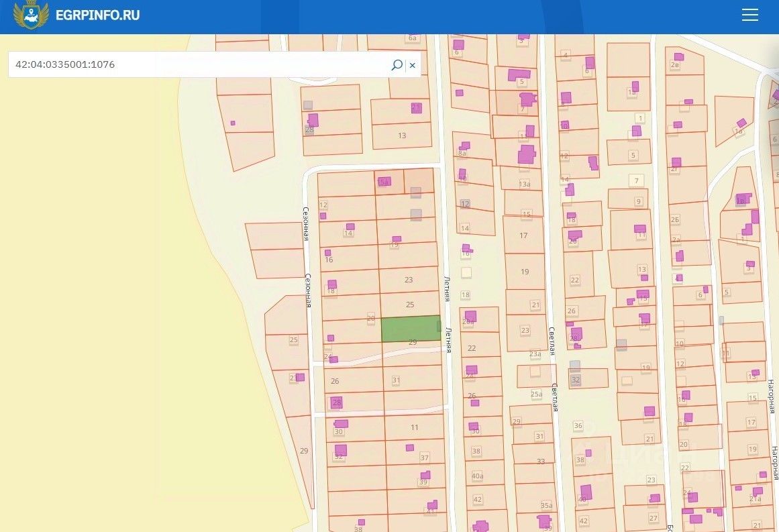
Task: Click the upper Нагорная street label
Action: click(772, 396)
